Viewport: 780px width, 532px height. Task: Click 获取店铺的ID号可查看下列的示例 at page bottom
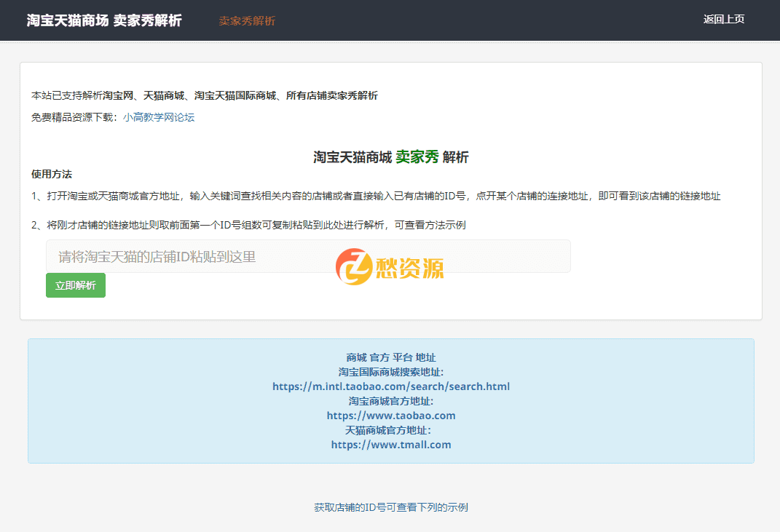(390, 507)
